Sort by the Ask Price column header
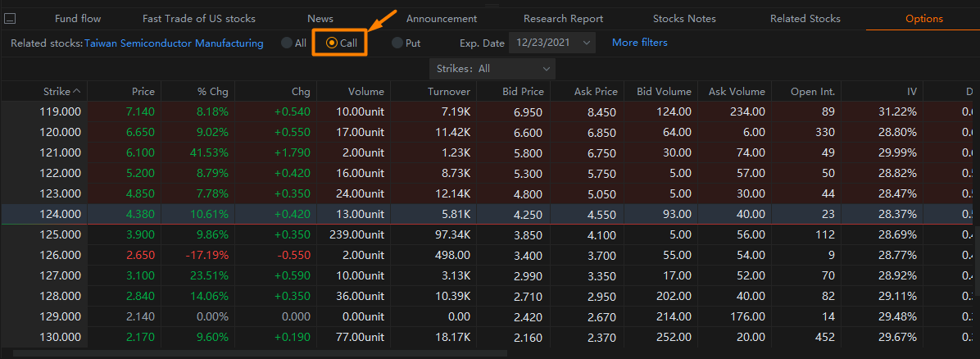 click(x=596, y=91)
